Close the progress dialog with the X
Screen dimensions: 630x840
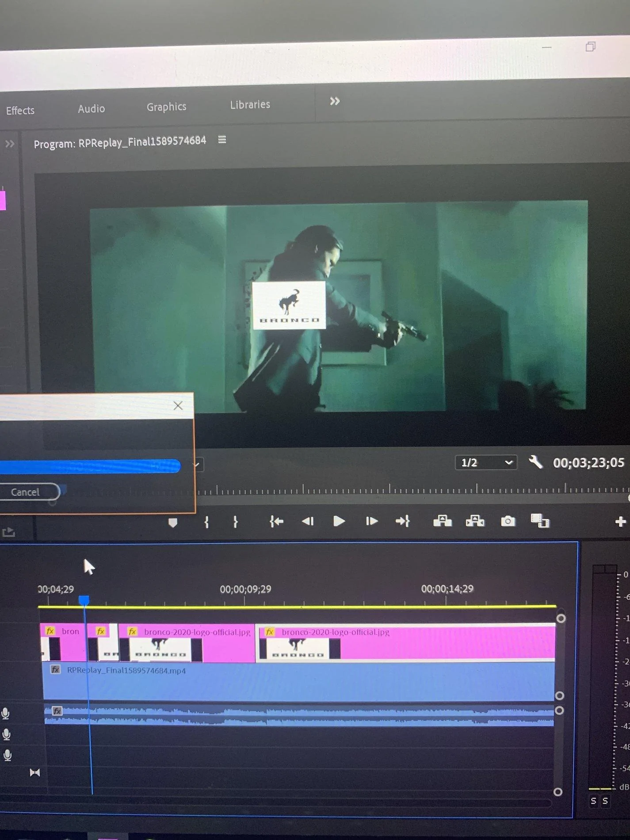tap(178, 405)
